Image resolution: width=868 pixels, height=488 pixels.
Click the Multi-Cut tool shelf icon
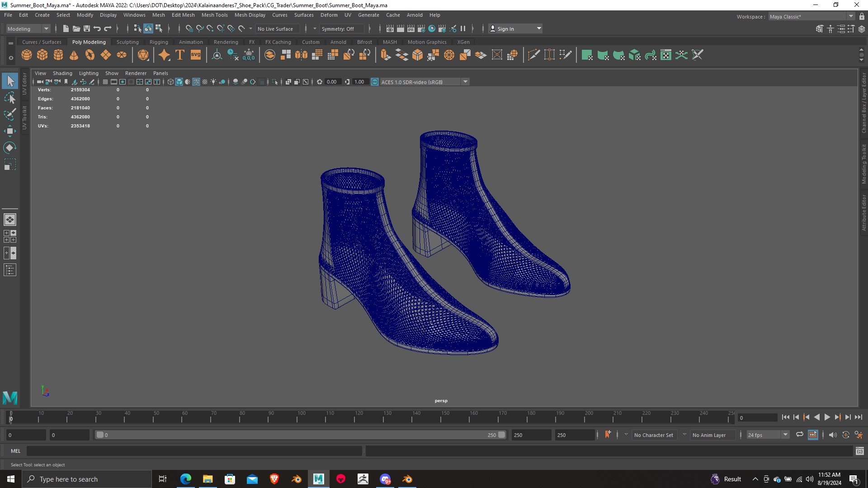(534, 55)
